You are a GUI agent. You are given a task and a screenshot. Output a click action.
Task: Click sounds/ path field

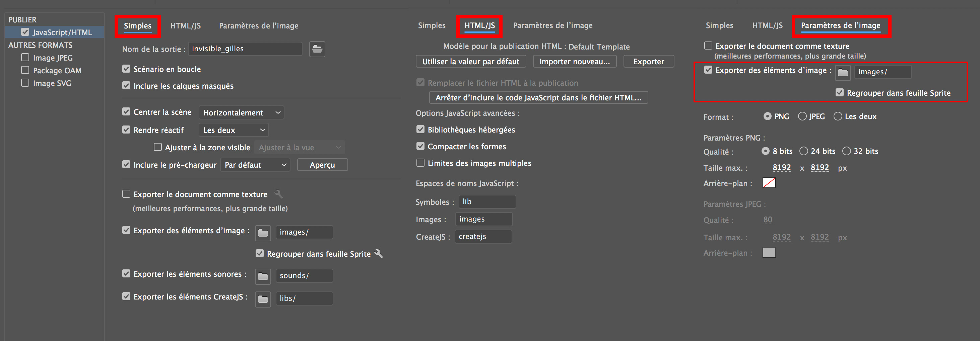click(x=304, y=276)
